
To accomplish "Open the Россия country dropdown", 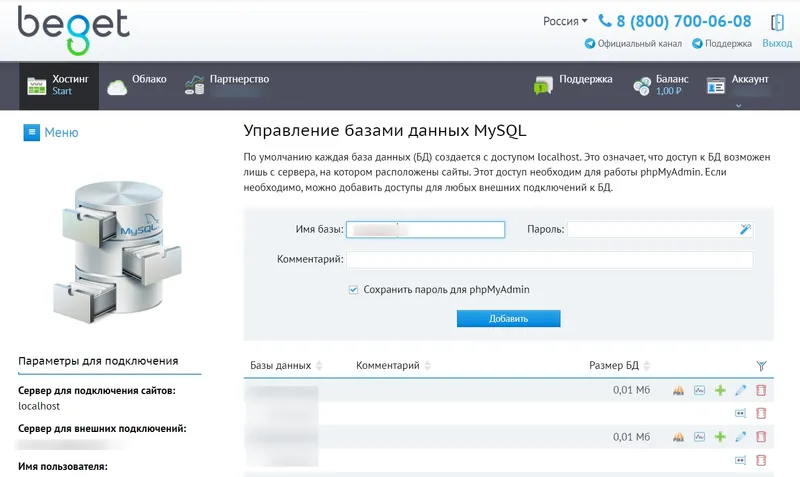I will click(x=565, y=21).
